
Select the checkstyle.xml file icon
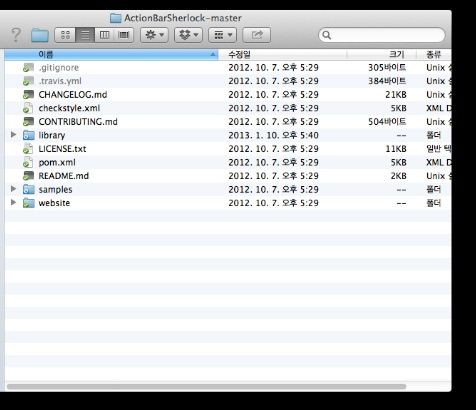[28, 108]
